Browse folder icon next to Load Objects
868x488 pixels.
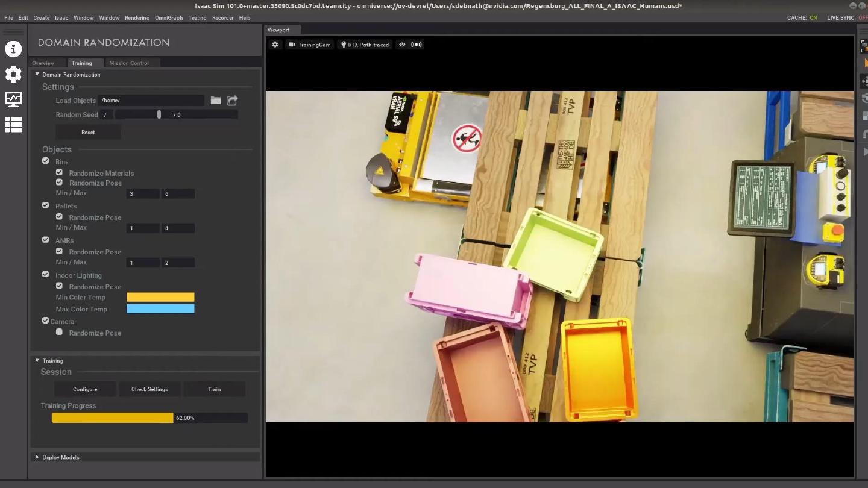215,101
